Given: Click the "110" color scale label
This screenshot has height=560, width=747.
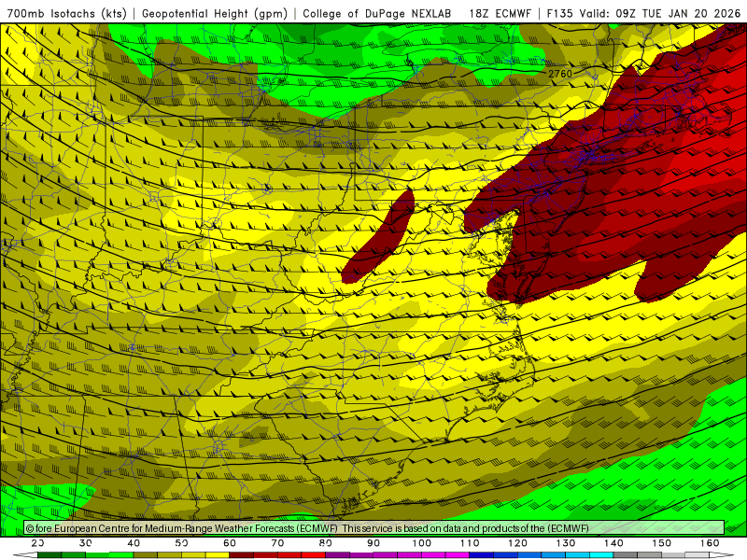Looking at the screenshot, I should coord(470,543).
